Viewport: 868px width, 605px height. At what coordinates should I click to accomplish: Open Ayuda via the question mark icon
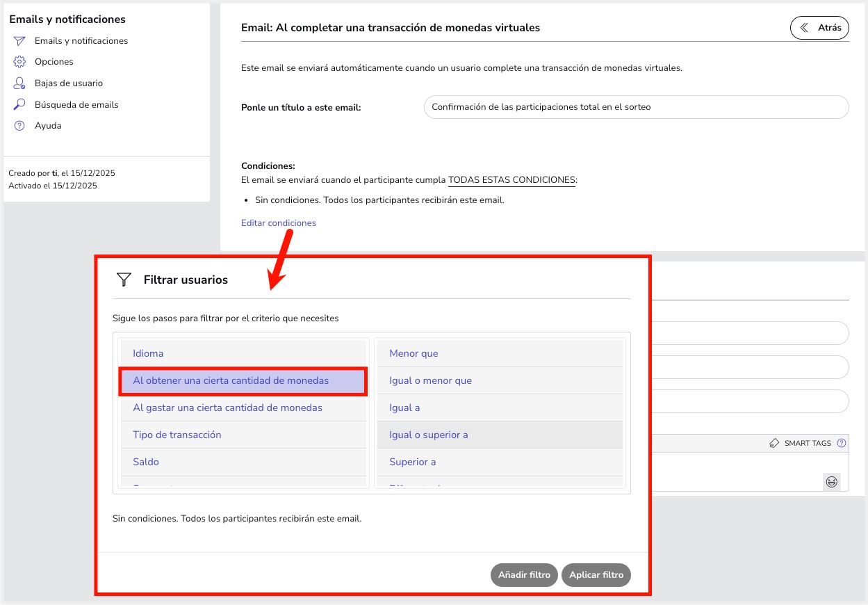[x=19, y=125]
